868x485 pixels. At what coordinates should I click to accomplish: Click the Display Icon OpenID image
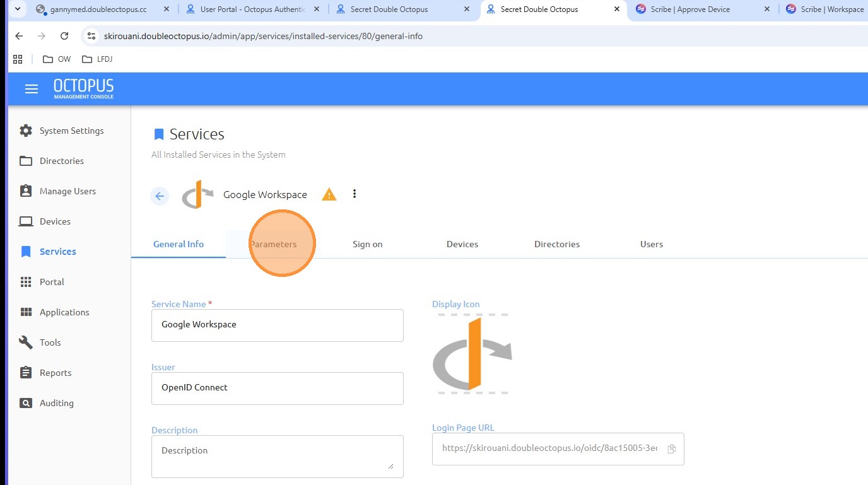click(472, 354)
